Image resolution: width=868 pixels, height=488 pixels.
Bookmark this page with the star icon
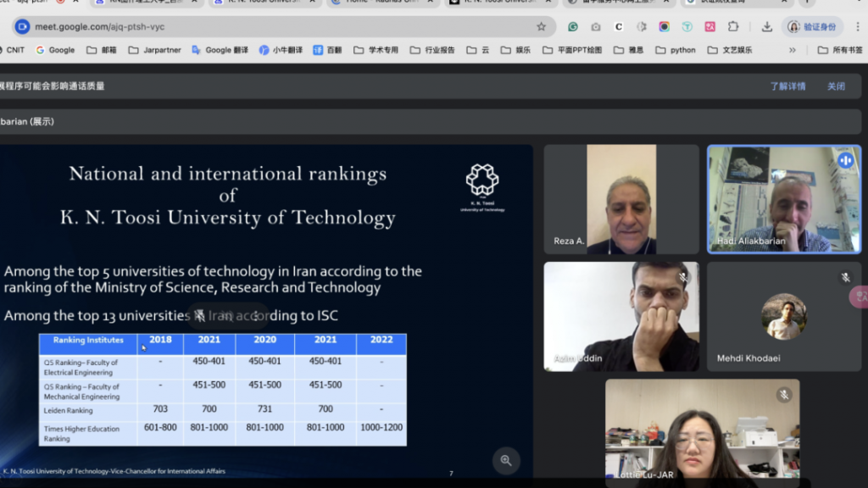click(x=541, y=26)
